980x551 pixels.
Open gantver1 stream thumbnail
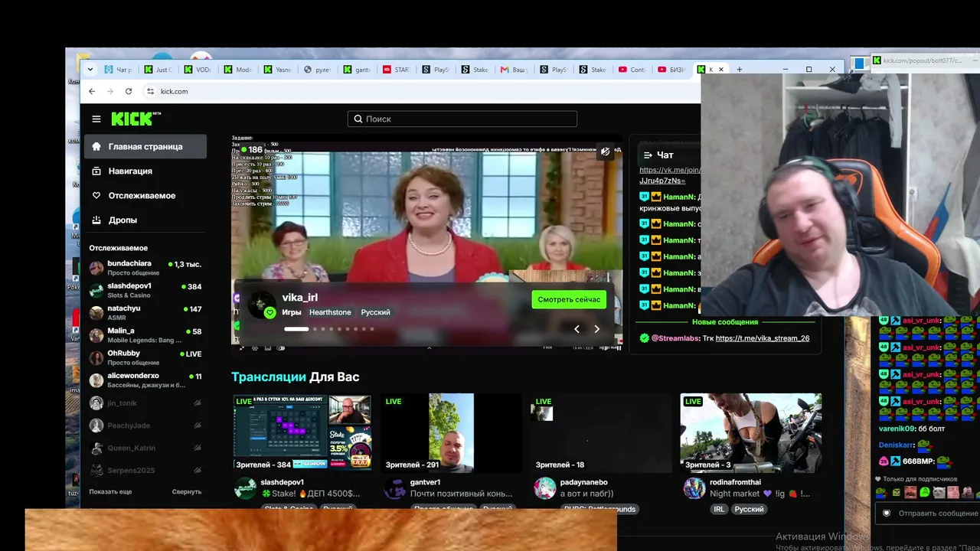click(451, 432)
